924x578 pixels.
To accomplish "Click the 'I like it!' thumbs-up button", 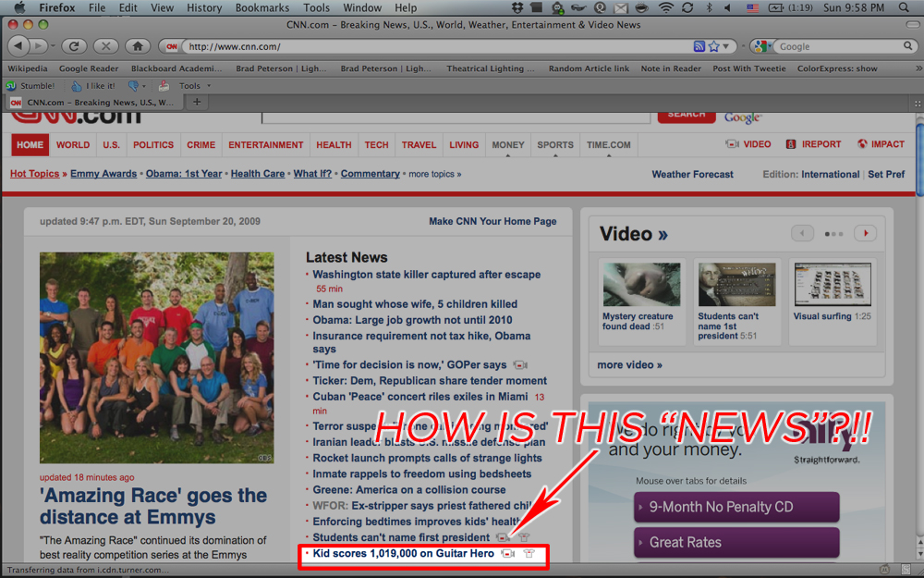I will 93,85.
